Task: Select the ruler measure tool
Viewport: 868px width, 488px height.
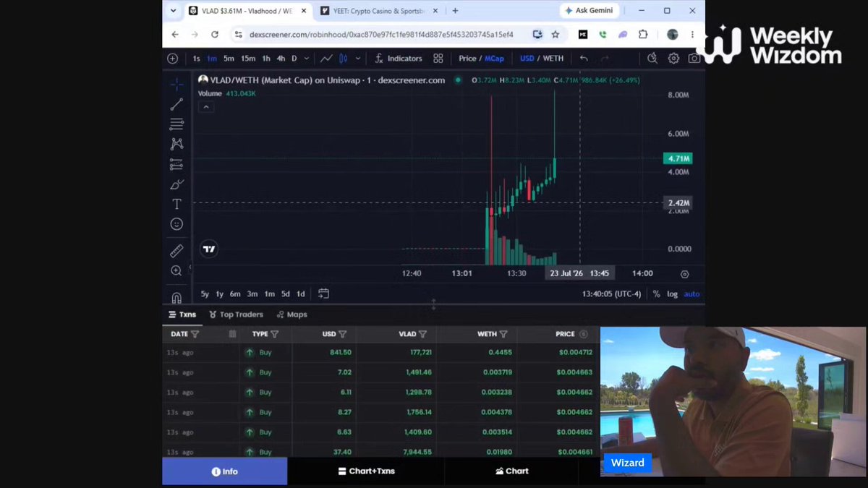Action: click(x=176, y=251)
